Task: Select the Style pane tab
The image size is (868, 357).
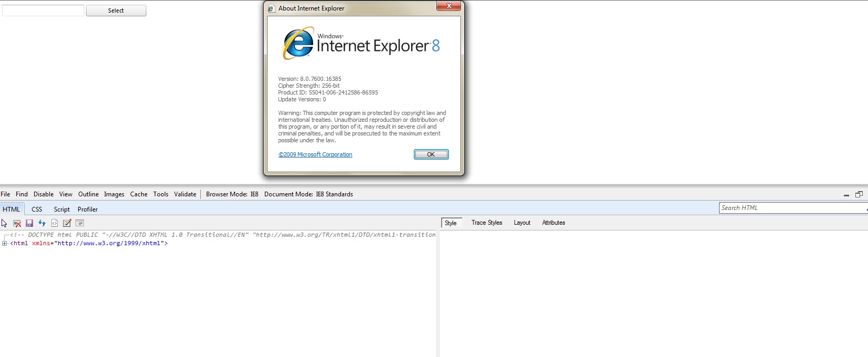Action: click(451, 223)
